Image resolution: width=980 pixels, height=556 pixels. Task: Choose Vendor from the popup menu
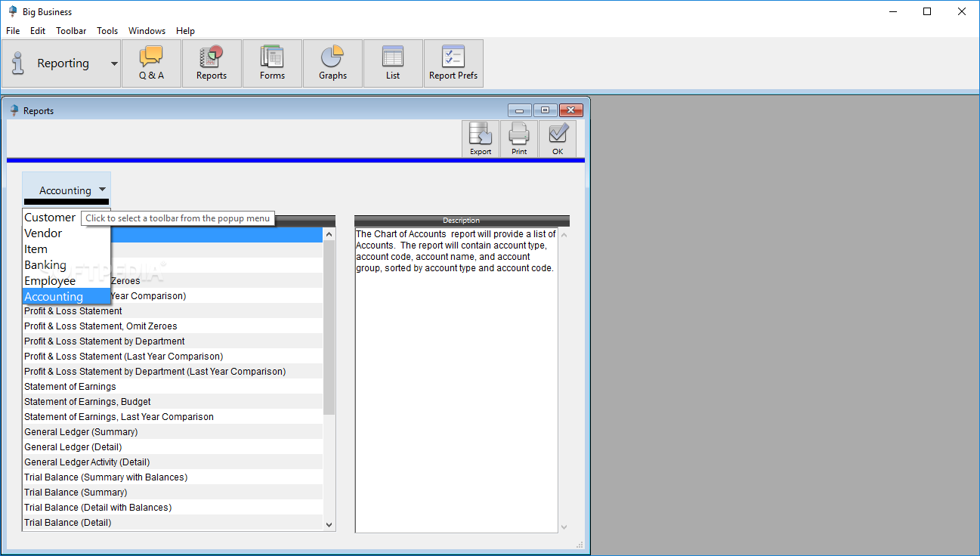tap(66, 233)
